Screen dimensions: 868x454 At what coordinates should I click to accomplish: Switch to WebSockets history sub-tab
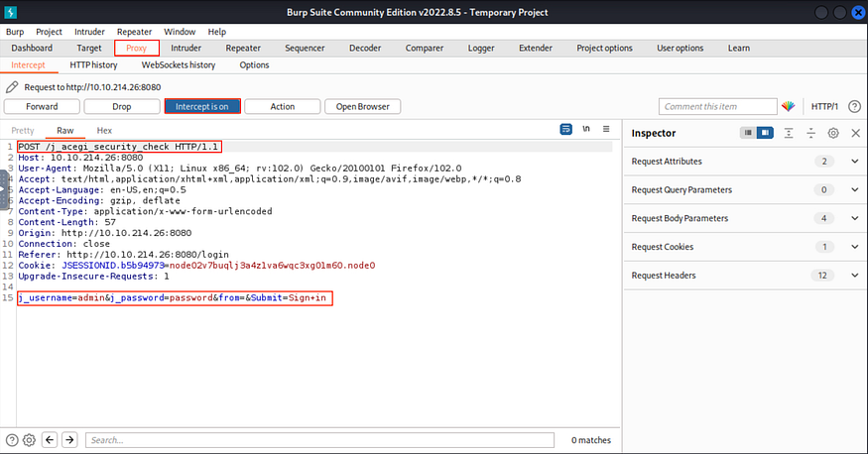(x=179, y=65)
